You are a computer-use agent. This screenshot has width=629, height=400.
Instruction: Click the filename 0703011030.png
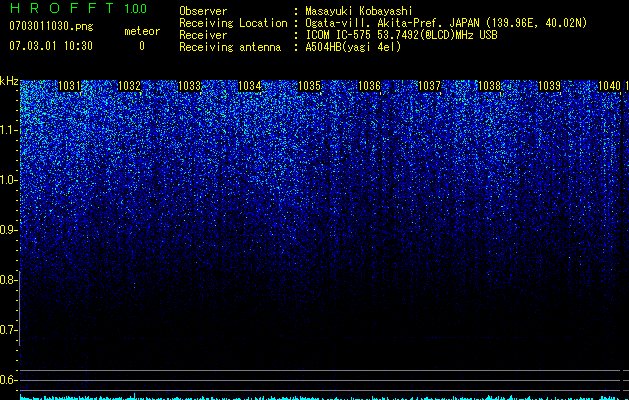coord(51,27)
